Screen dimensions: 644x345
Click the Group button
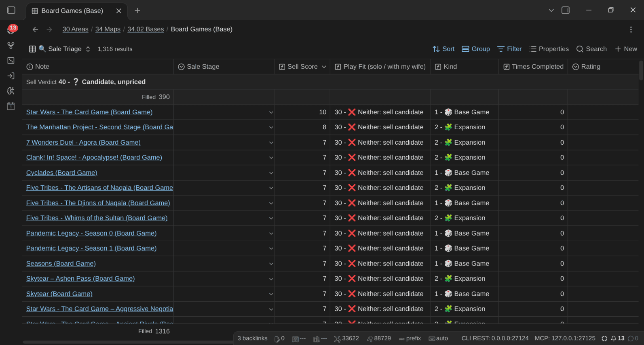click(x=476, y=49)
